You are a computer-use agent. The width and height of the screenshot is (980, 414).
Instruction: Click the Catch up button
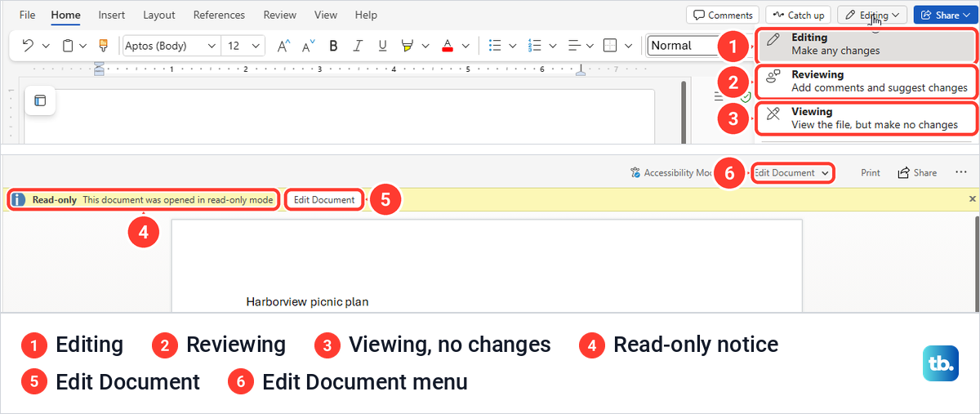click(798, 15)
